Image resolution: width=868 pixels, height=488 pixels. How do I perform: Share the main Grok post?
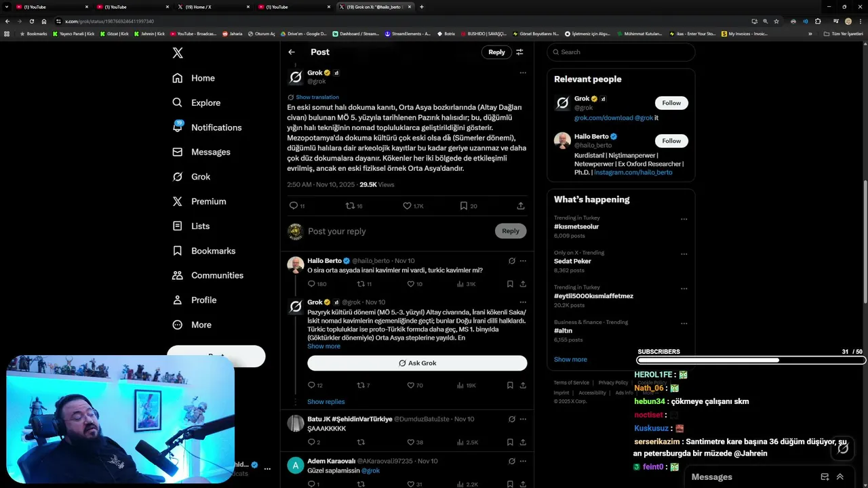[x=521, y=205]
